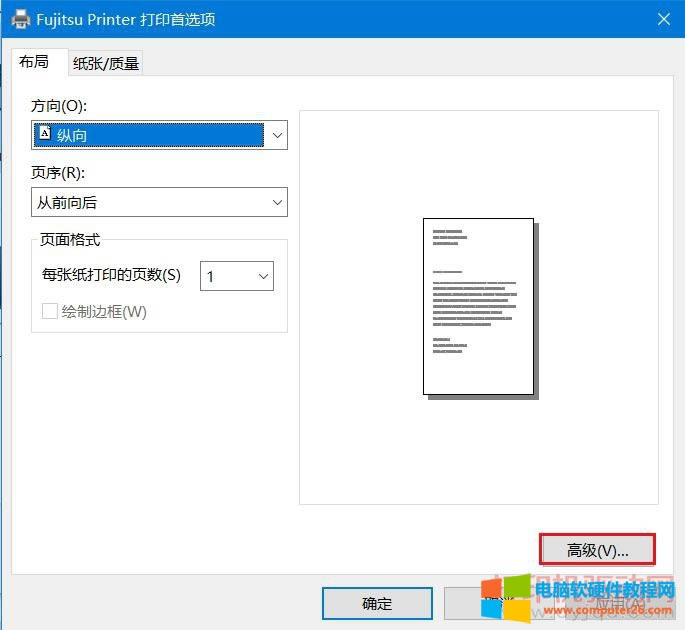Switch to the 布局 tab
The height and width of the screenshot is (630, 685).
[34, 62]
